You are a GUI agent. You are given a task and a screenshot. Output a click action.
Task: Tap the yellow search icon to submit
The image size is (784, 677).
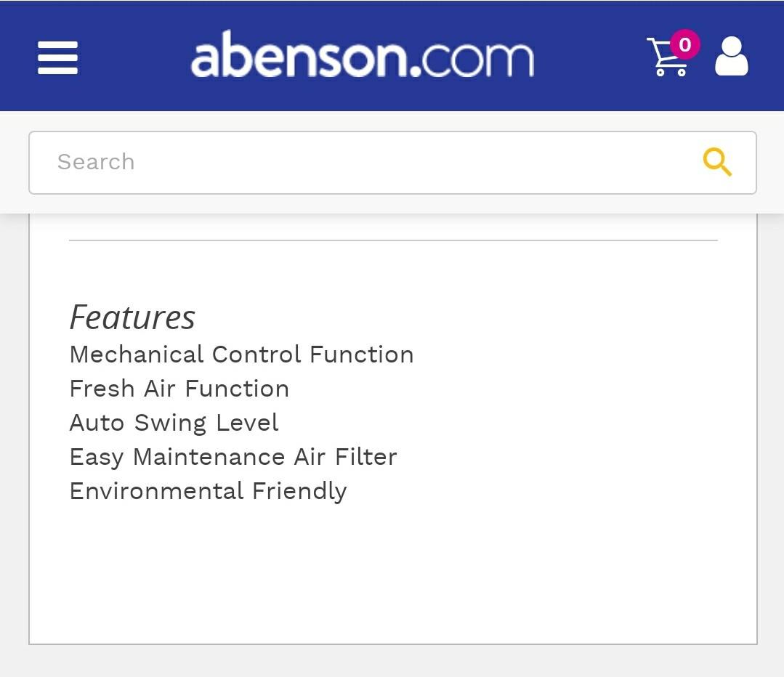(x=717, y=162)
